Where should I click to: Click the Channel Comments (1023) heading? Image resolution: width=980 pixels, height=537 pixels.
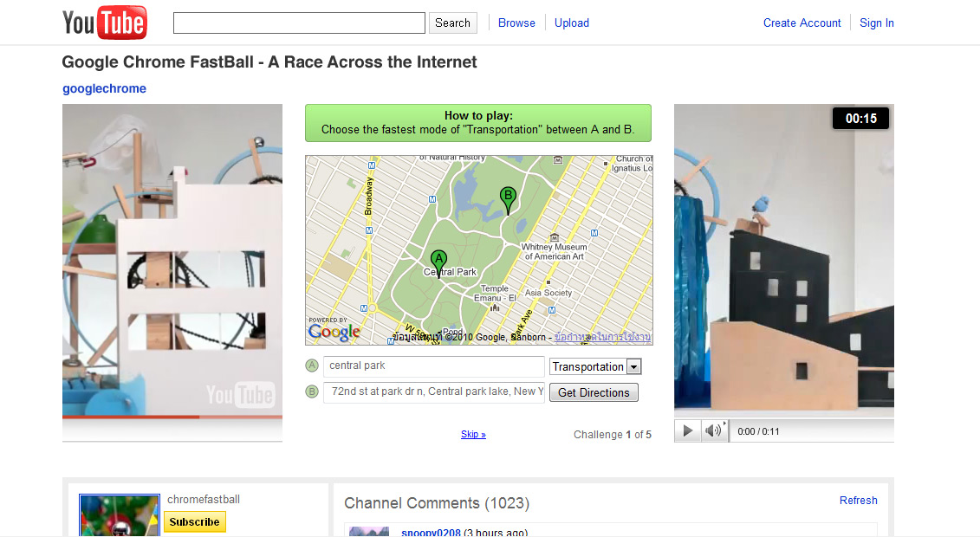(x=437, y=503)
